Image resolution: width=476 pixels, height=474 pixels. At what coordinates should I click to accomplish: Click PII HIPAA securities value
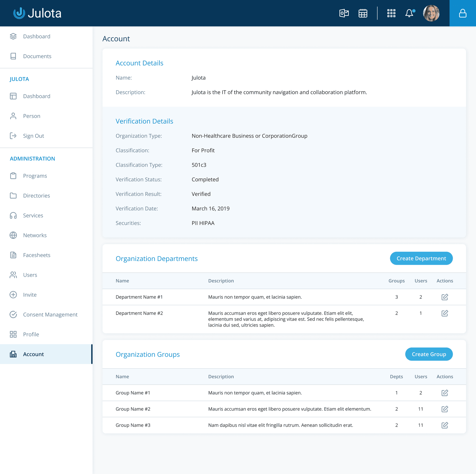click(203, 223)
